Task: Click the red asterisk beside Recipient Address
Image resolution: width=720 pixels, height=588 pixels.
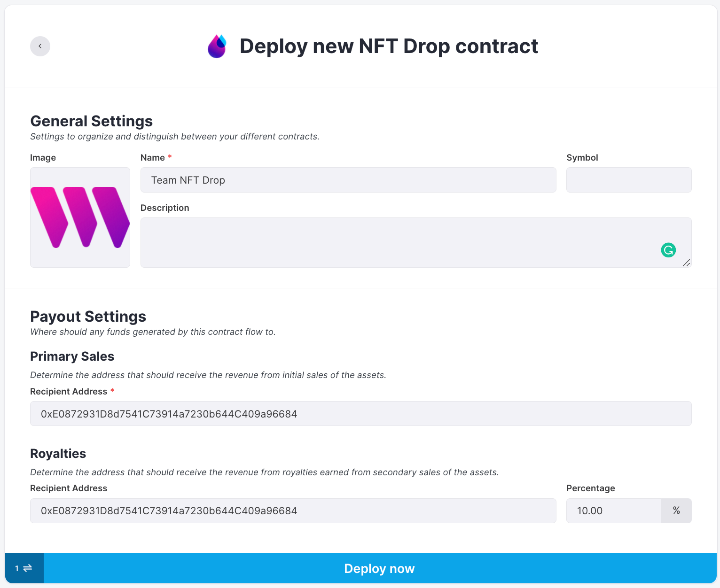Action: click(x=112, y=391)
